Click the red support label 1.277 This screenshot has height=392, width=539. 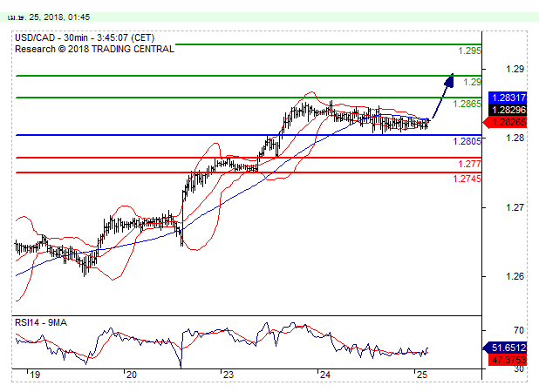[469, 164]
